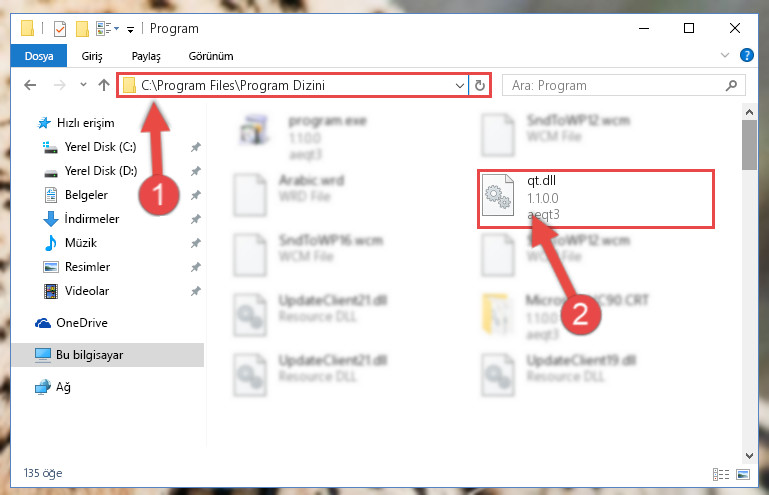The image size is (769, 495).
Task: Expand the address bar history dropdown
Action: [x=460, y=85]
